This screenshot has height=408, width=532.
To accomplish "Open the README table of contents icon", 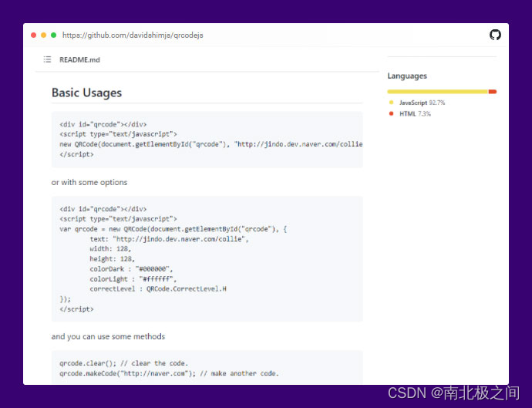I will 47,59.
